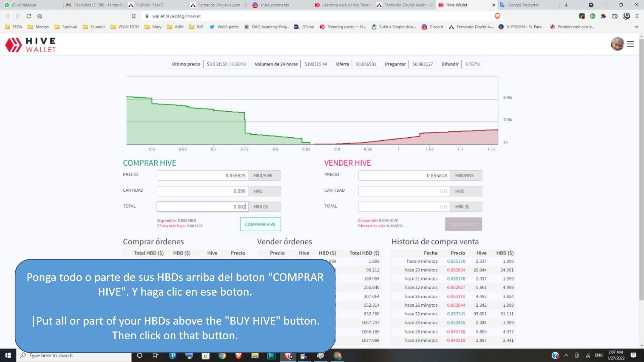
Task: Close the Hive Wallet tab
Action: (493, 5)
